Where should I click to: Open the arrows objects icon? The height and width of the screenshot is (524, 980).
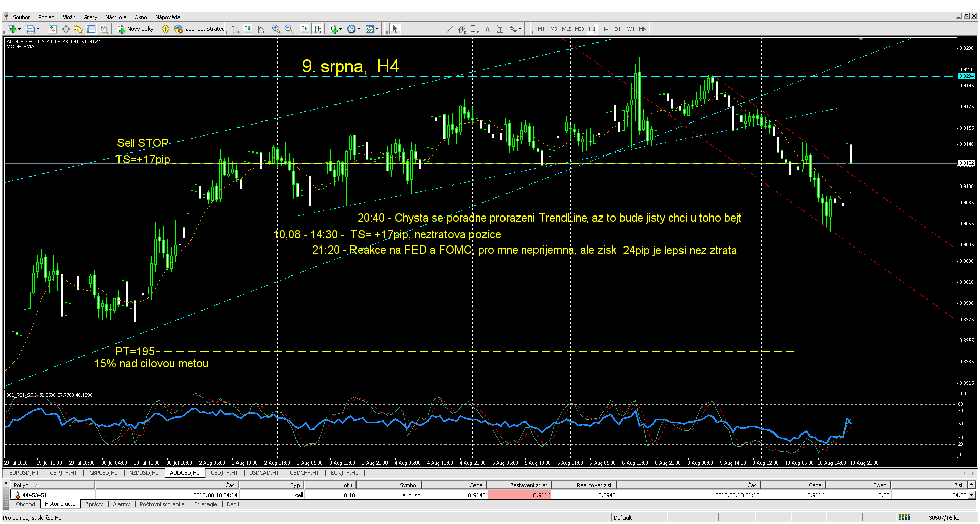point(513,29)
